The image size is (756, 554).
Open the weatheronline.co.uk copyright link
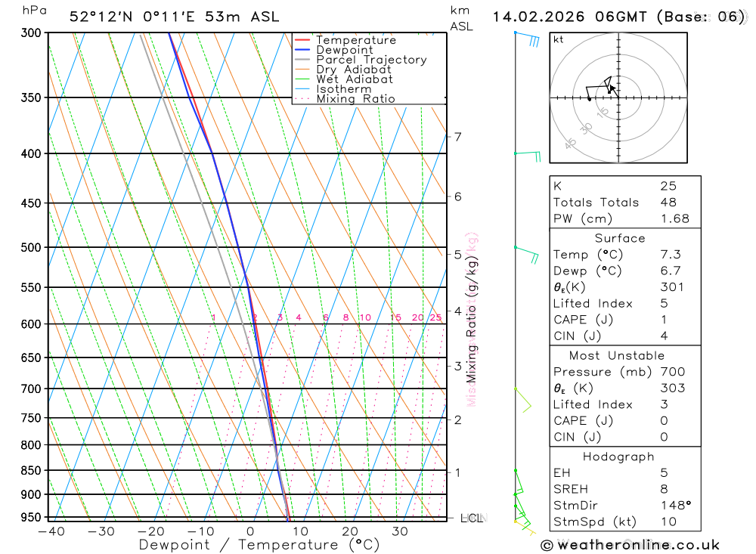pyautogui.click(x=630, y=546)
